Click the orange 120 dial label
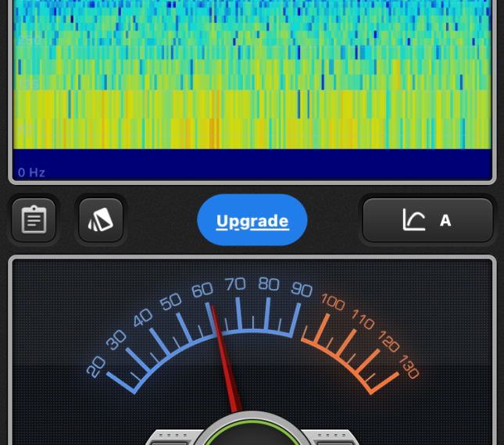This screenshot has width=504, height=445. 388,340
